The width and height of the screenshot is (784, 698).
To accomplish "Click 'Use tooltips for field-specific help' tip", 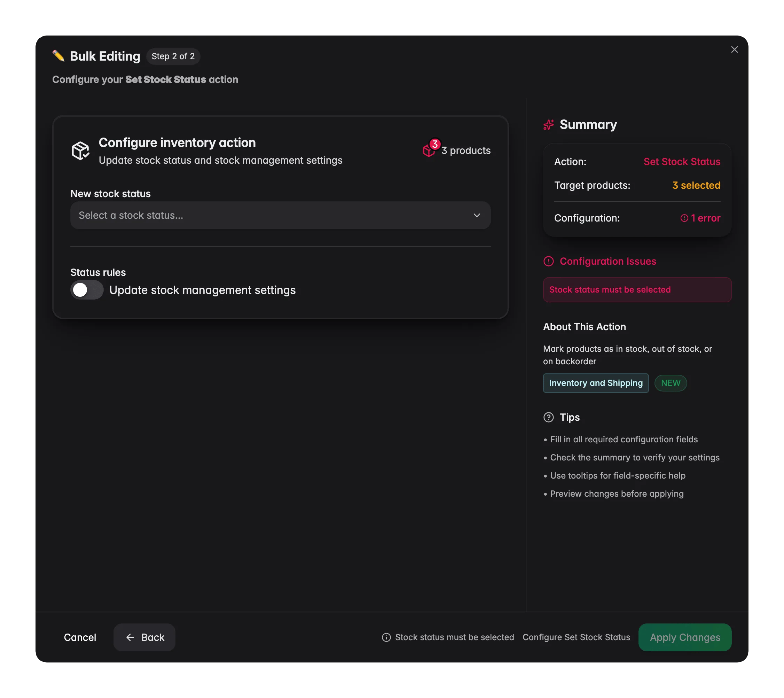I will (618, 476).
